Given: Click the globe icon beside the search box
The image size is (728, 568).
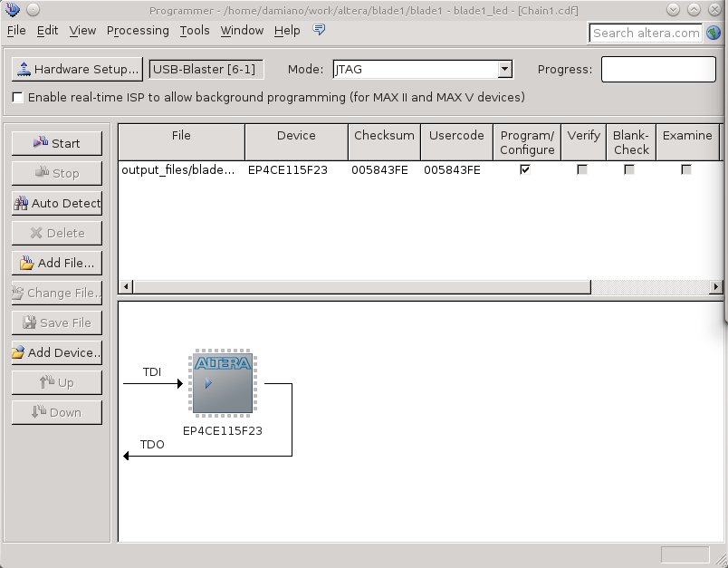Looking at the screenshot, I should point(714,33).
